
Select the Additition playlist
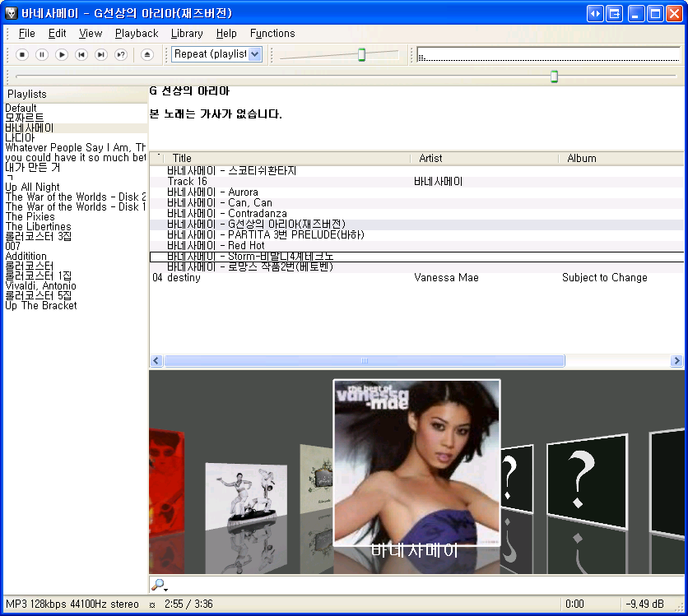[x=76, y=256]
